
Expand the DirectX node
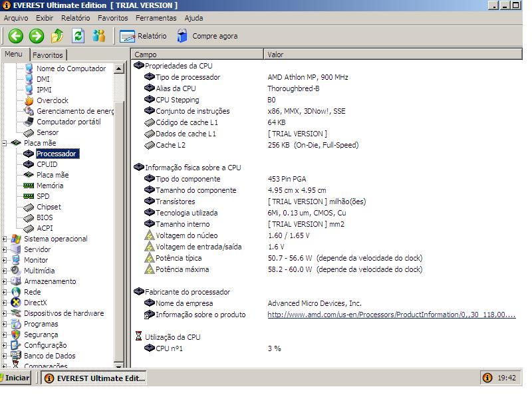click(x=5, y=303)
